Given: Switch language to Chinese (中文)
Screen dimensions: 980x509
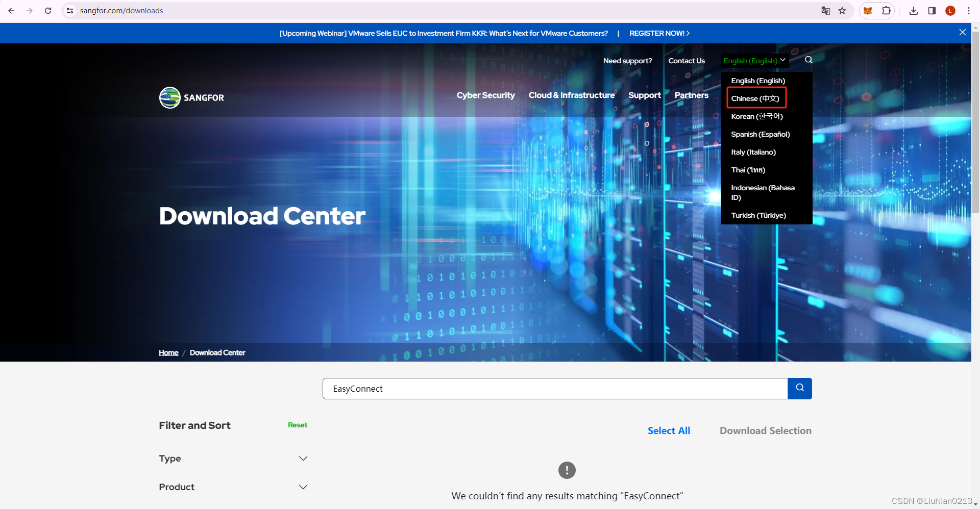Looking at the screenshot, I should [755, 98].
